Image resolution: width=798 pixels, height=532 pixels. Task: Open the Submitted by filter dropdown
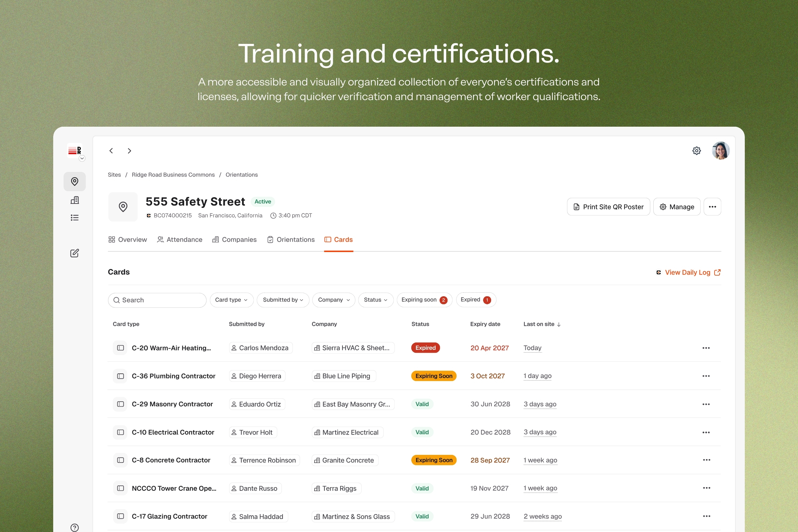(x=283, y=300)
